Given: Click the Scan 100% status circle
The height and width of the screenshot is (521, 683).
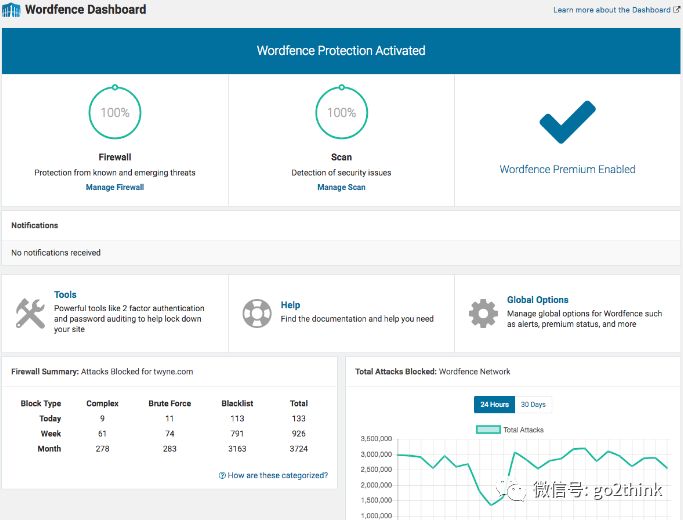Looking at the screenshot, I should click(342, 112).
